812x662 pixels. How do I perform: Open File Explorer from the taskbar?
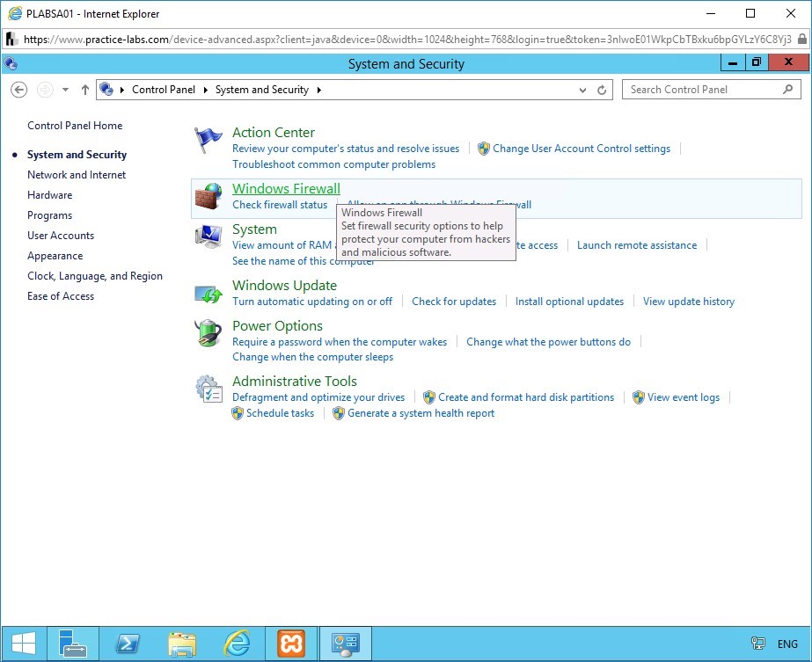point(182,644)
